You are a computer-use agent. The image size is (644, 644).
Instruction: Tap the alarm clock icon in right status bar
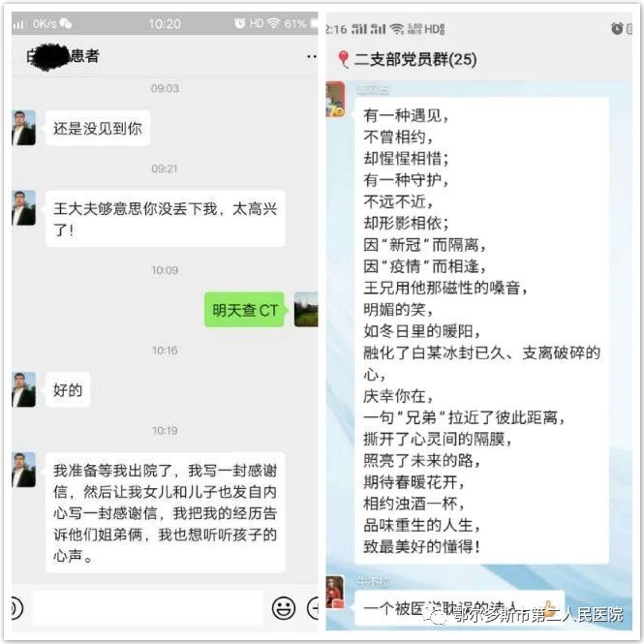pyautogui.click(x=617, y=28)
